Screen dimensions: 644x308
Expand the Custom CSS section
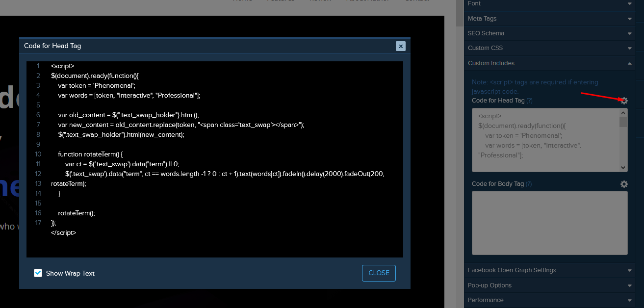coord(550,48)
